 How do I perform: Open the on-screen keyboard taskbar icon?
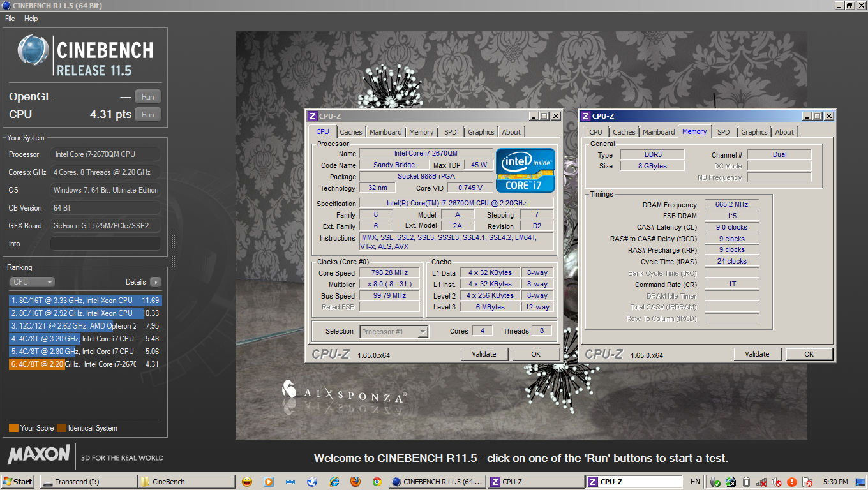point(290,482)
